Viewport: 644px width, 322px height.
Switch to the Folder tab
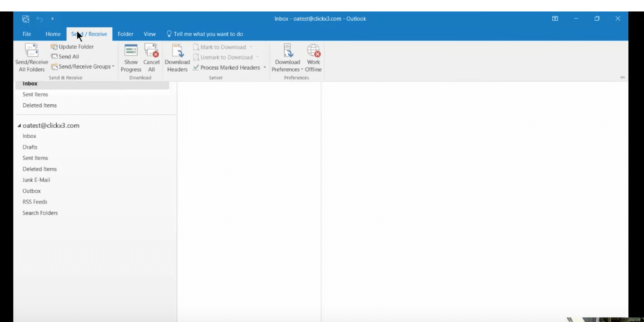(x=125, y=34)
